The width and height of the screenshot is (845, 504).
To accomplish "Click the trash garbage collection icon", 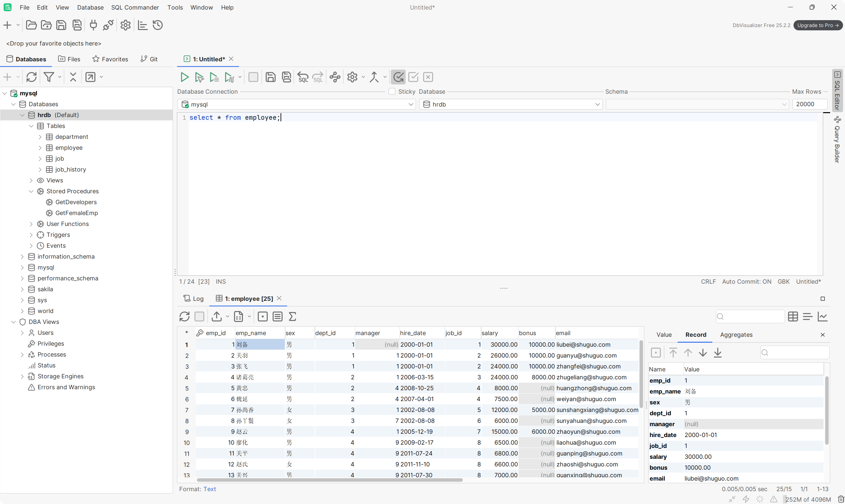I will [841, 499].
